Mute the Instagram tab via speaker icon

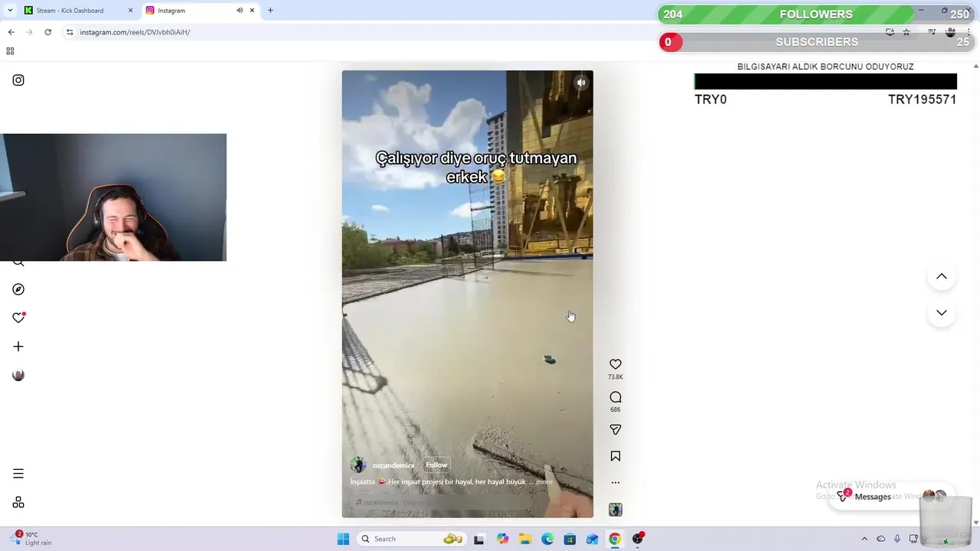pos(240,11)
